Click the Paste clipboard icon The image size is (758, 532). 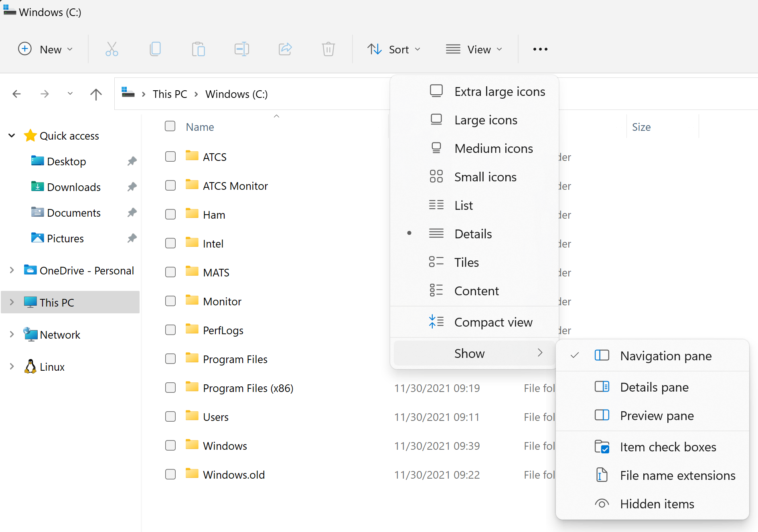(x=198, y=49)
